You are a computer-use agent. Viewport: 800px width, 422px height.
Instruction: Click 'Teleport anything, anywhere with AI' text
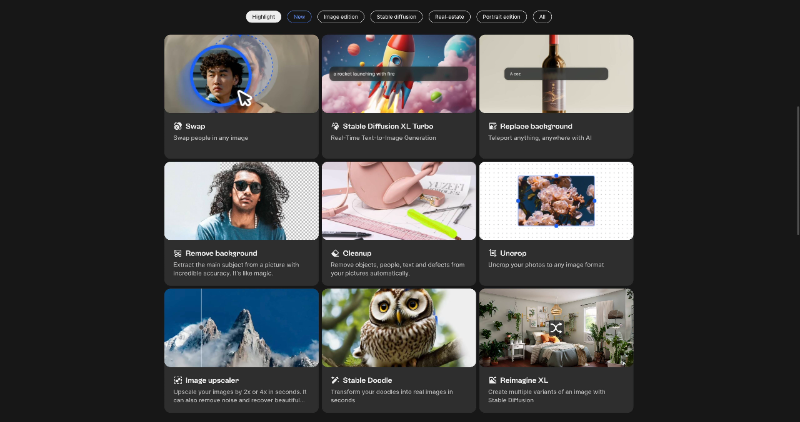click(540, 138)
